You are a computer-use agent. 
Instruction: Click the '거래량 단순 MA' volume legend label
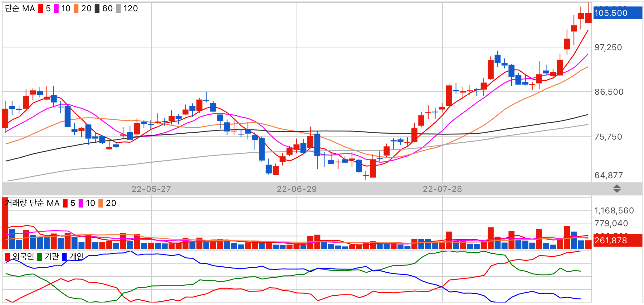point(32,203)
